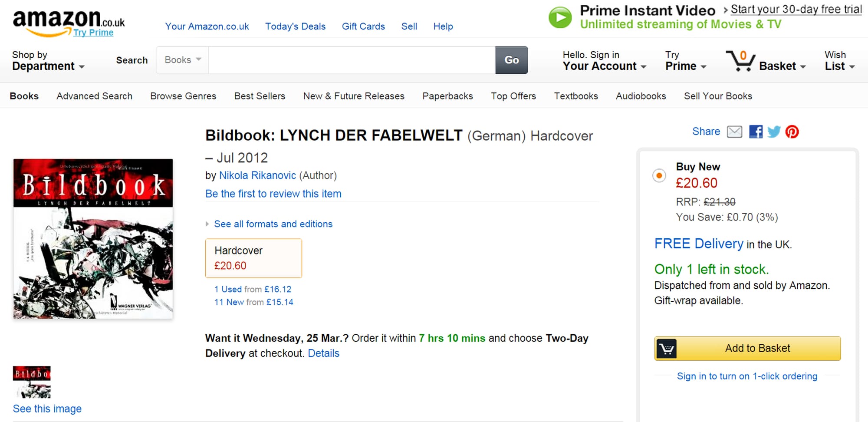Open the shopping basket cart icon

[741, 61]
